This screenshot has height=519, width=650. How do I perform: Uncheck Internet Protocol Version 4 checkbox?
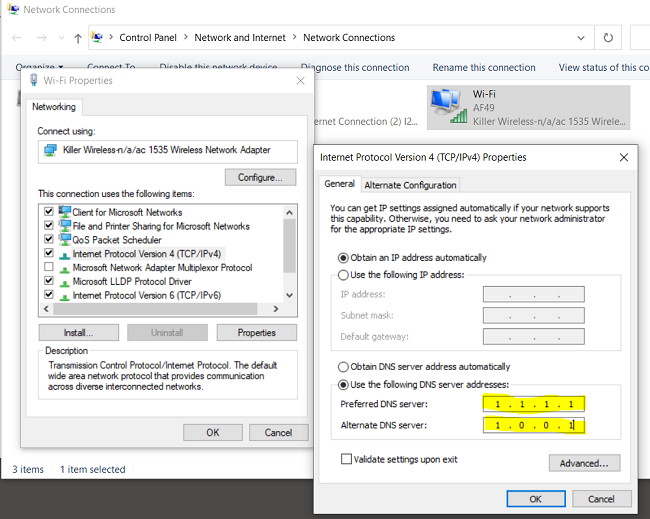coord(49,253)
